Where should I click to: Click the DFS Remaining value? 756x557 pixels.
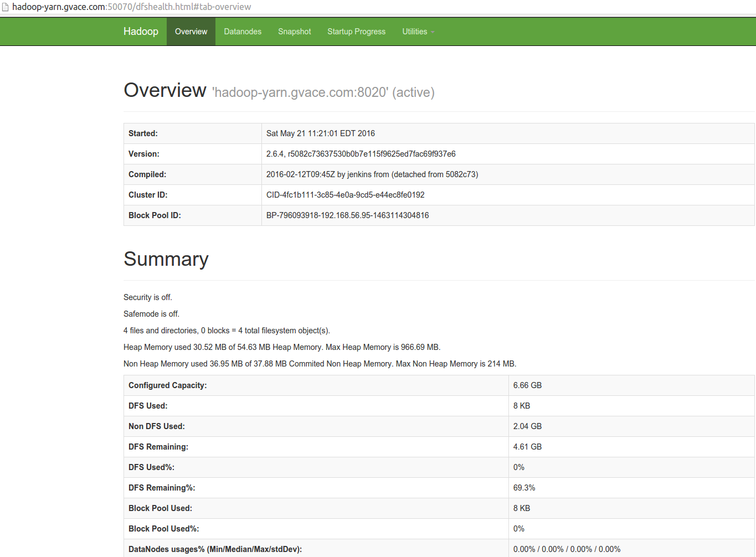pos(527,446)
